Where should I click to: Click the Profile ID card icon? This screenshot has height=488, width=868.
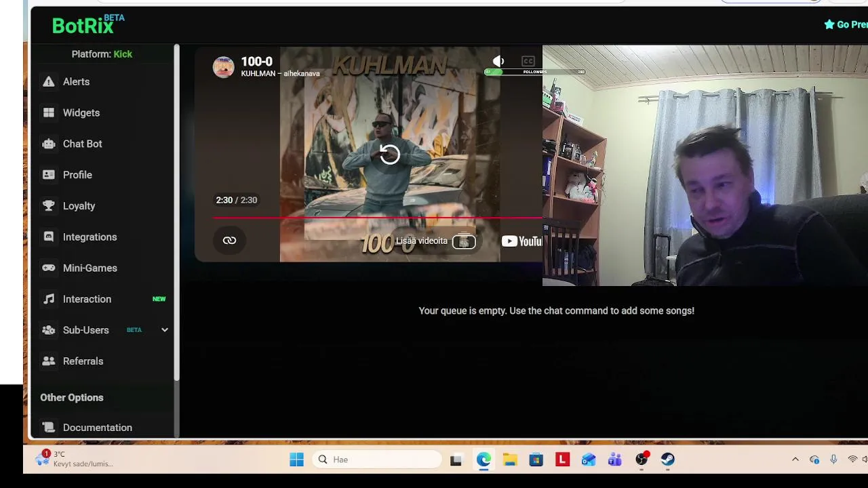click(49, 175)
